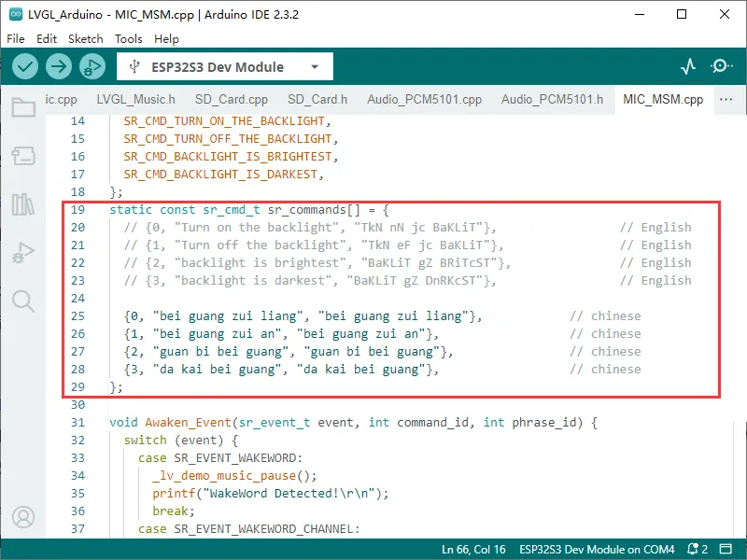The width and height of the screenshot is (747, 560).
Task: Switch to the Audio_PCM5101.h tab
Action: click(552, 100)
